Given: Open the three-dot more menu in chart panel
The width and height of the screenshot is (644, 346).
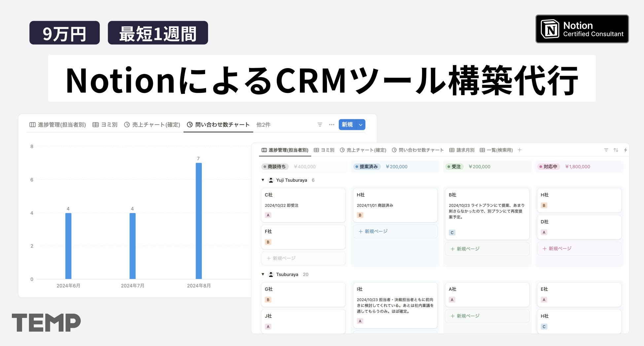Looking at the screenshot, I should coord(332,125).
